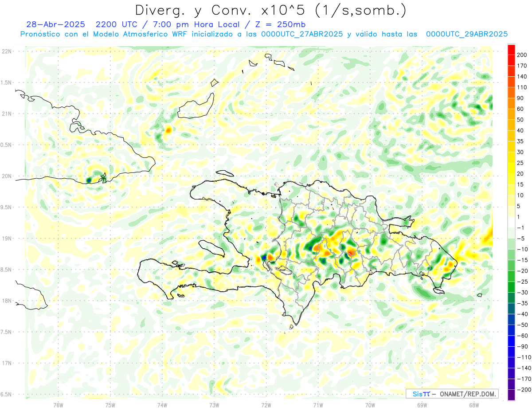
Task: Click the positive '35' colorbar value
Action: pos(520,141)
